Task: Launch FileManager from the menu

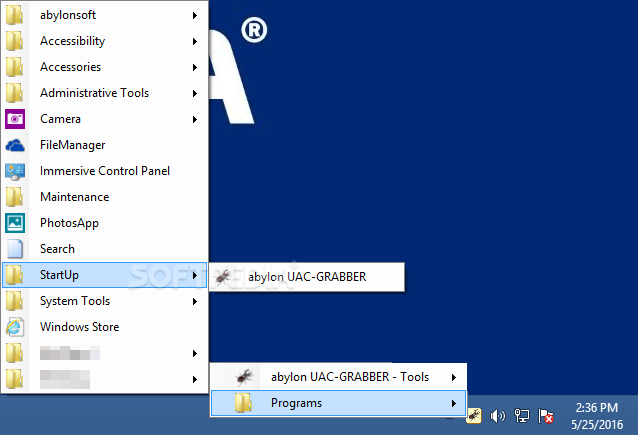Action: tap(105, 145)
